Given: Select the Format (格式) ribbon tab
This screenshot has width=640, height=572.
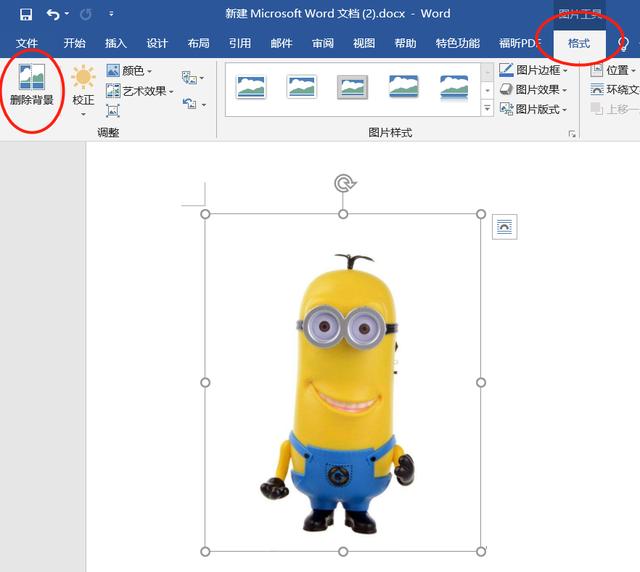Looking at the screenshot, I should click(578, 44).
